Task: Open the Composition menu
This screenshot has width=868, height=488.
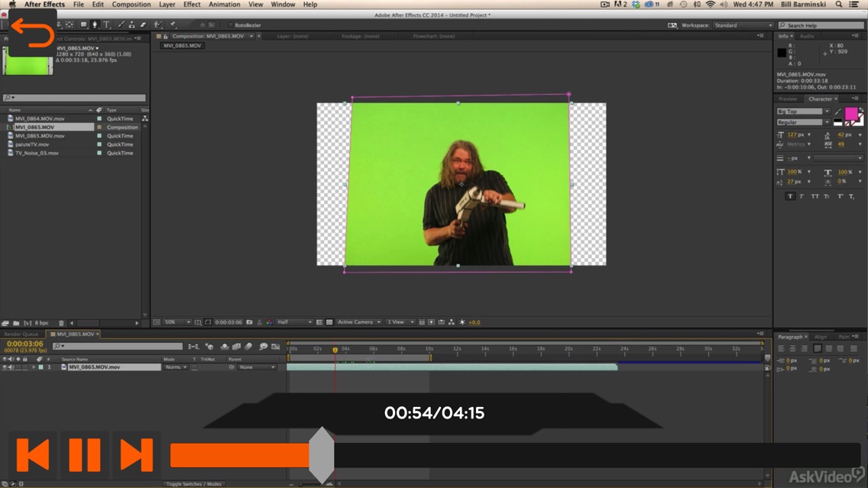Action: pos(131,5)
